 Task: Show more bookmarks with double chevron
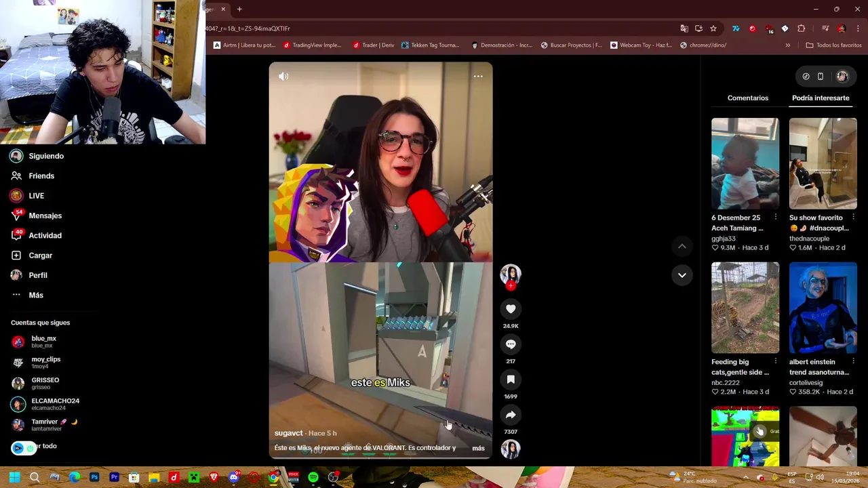[x=788, y=45]
